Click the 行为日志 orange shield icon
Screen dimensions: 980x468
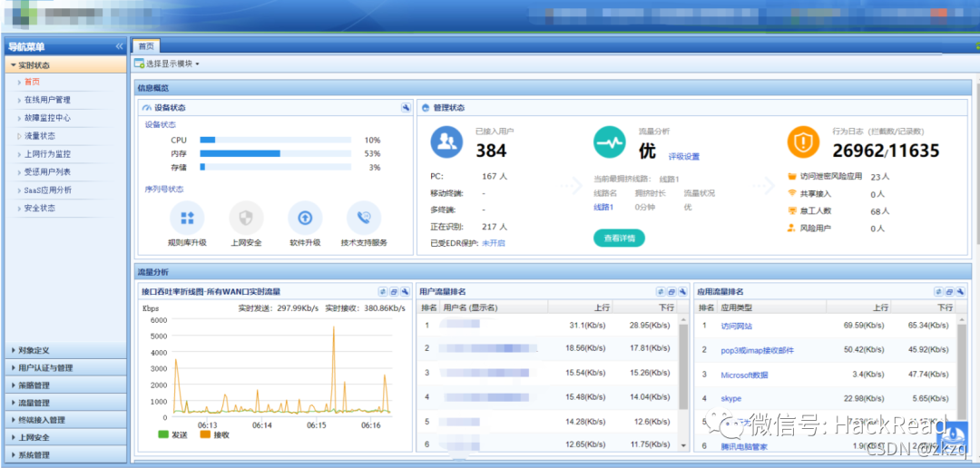[803, 141]
